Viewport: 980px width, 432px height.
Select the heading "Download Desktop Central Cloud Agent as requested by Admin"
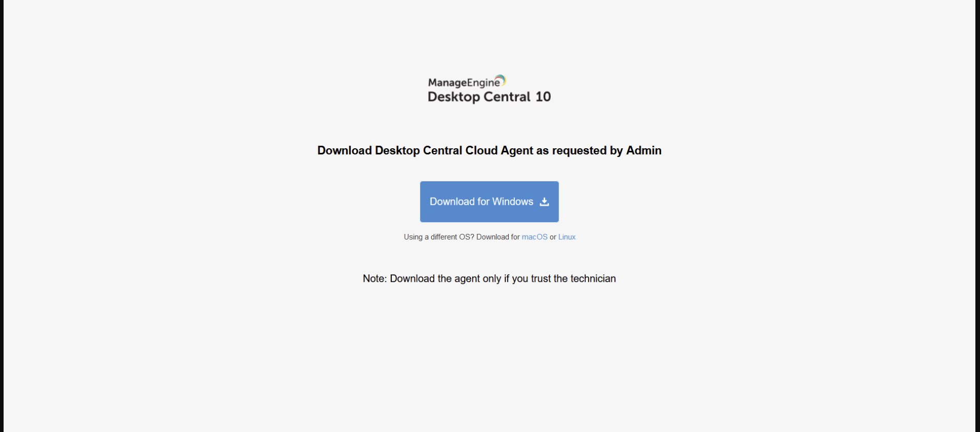pyautogui.click(x=489, y=150)
